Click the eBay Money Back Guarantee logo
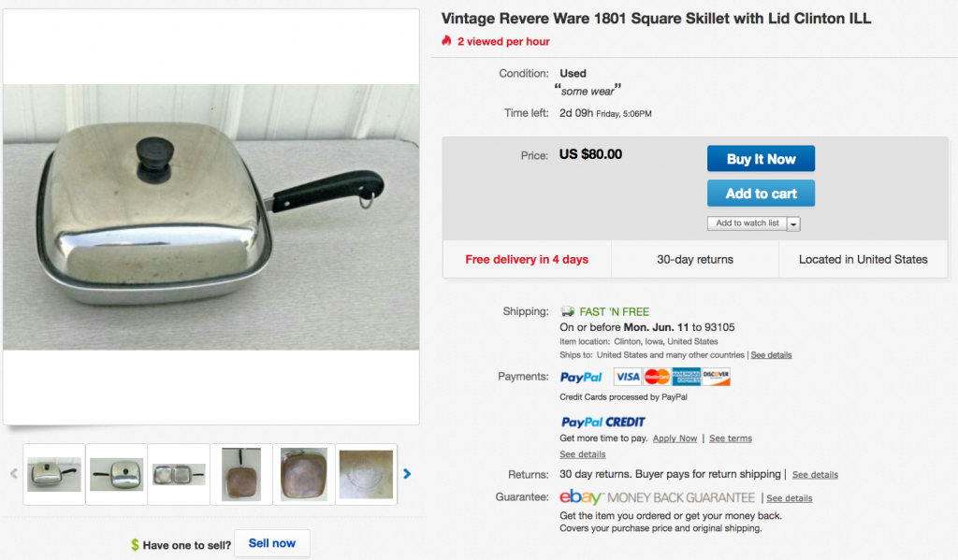Viewport: 958px width, 560px height. tap(657, 497)
